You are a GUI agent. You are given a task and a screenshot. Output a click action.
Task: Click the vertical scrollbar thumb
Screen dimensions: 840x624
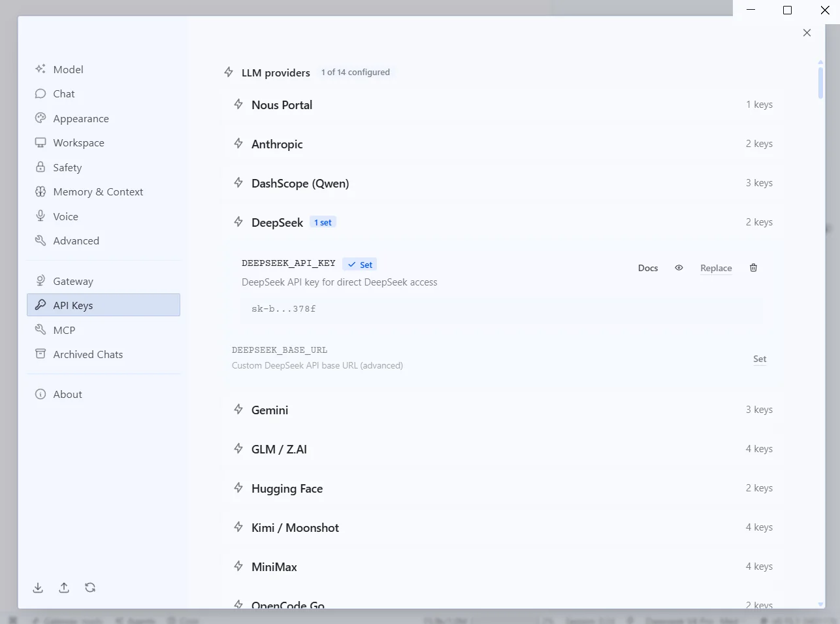pyautogui.click(x=820, y=82)
